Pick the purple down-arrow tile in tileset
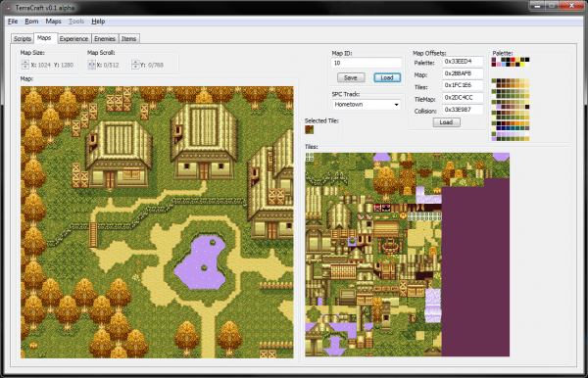The image size is (588, 378). point(335,345)
